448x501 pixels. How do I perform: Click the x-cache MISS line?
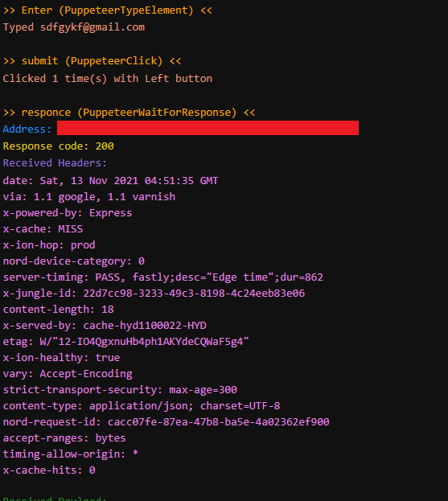(43, 229)
